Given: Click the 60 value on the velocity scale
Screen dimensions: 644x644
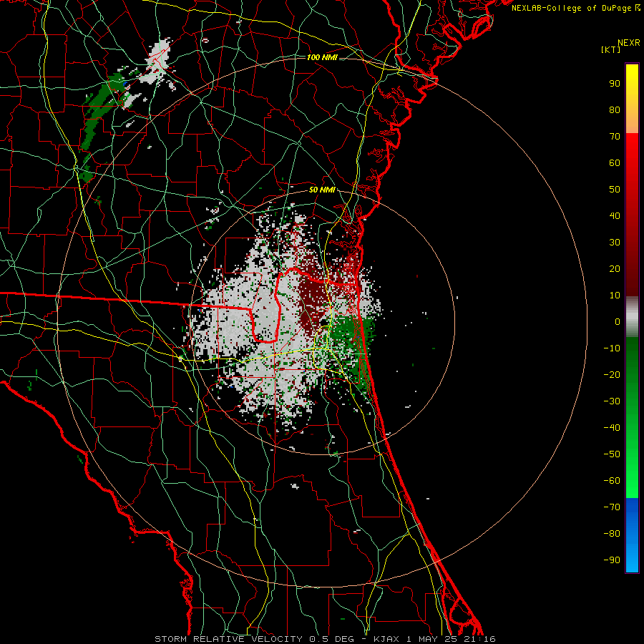Looking at the screenshot, I should (x=615, y=163).
